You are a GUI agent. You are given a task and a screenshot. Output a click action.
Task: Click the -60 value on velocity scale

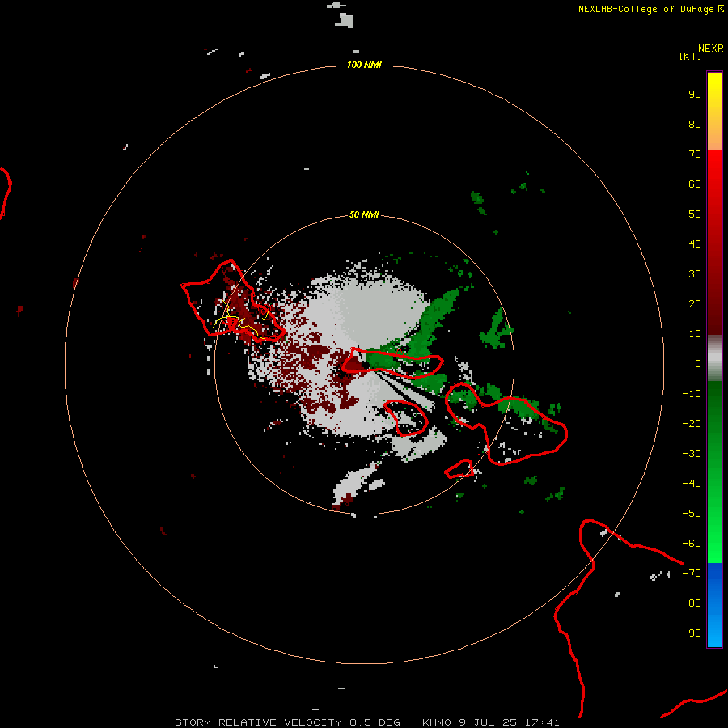(692, 544)
